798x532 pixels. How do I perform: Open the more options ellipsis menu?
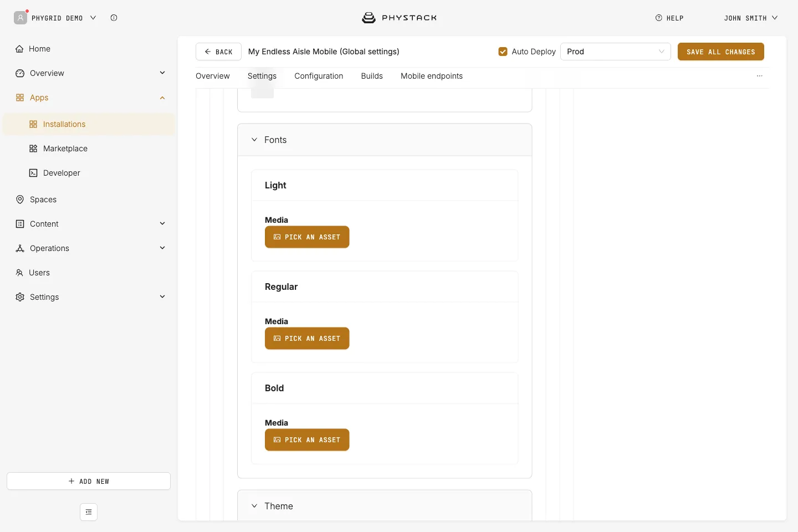point(760,76)
